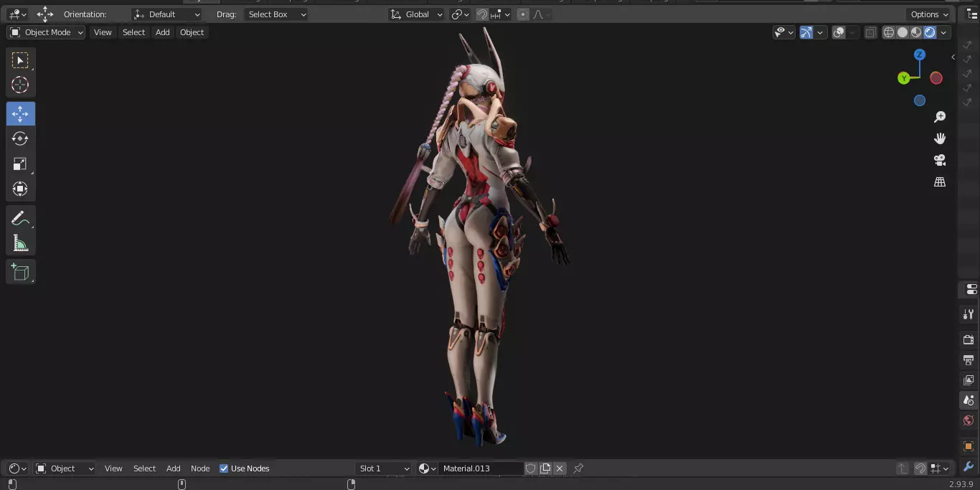The image size is (980, 490).
Task: Click blue Z axis on navigation gizmo
Action: (x=920, y=55)
